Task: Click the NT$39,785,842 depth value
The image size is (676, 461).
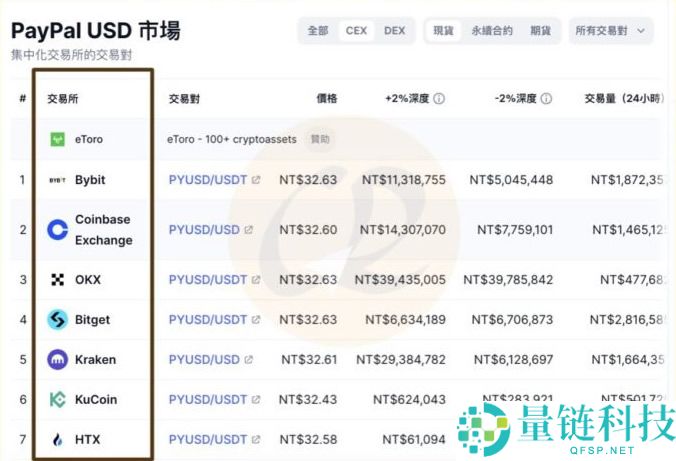Action: point(508,280)
